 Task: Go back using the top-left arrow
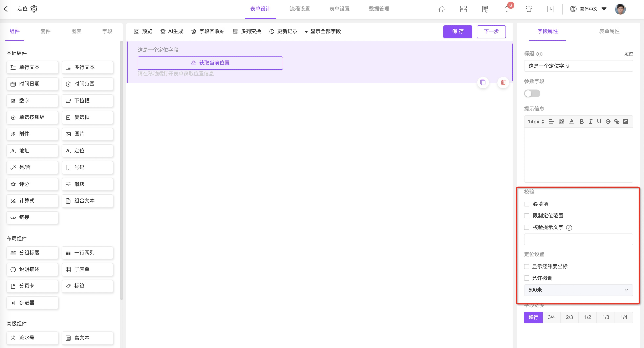pyautogui.click(x=6, y=9)
